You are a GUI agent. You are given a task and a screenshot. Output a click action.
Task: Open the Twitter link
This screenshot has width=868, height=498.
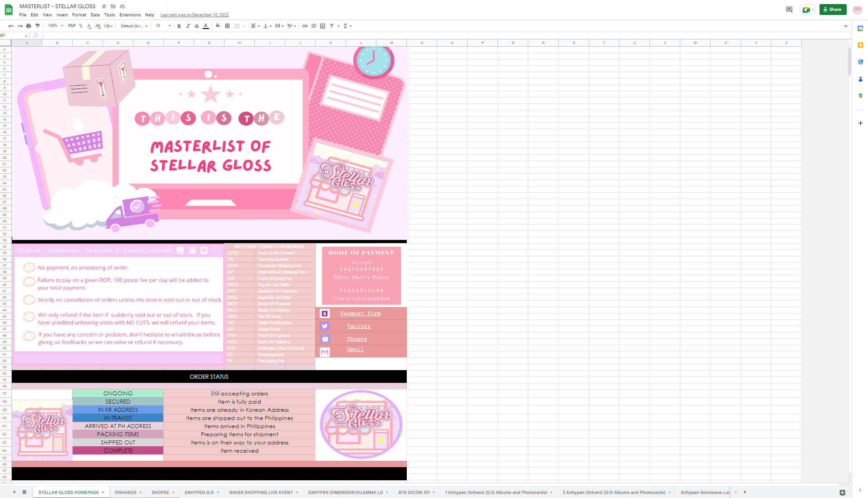[x=359, y=326]
